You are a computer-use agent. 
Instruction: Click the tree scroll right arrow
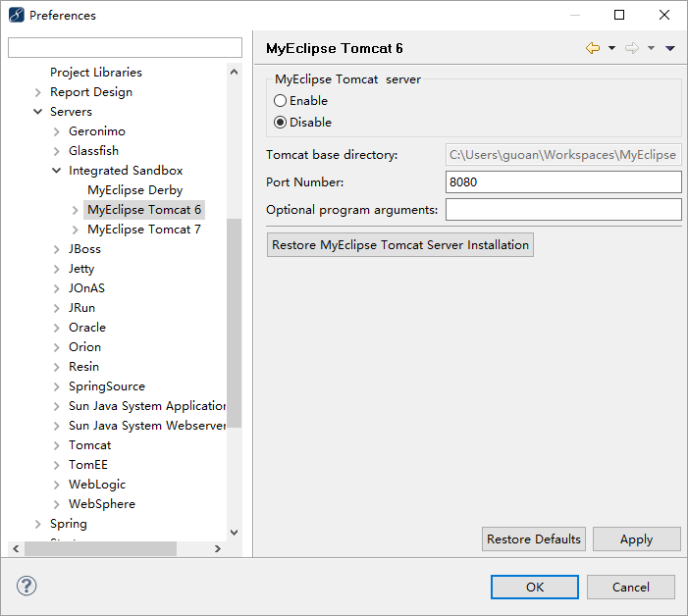pos(218,548)
